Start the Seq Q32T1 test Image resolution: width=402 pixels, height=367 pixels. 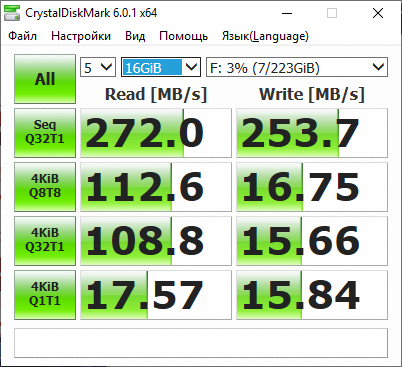(45, 133)
